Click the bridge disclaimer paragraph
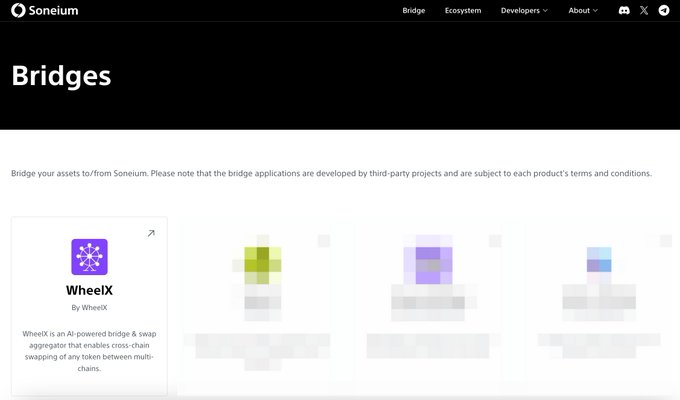The image size is (680, 400). click(x=331, y=174)
